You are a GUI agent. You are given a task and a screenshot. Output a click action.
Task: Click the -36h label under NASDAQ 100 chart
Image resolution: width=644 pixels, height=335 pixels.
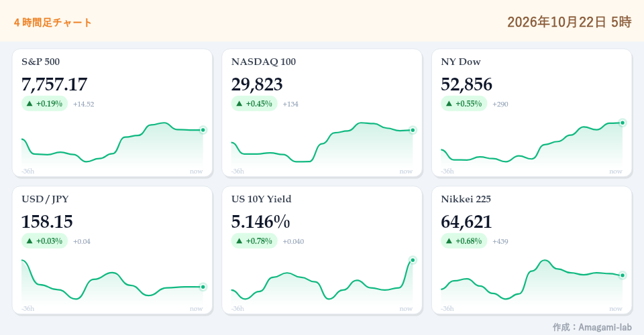237,172
